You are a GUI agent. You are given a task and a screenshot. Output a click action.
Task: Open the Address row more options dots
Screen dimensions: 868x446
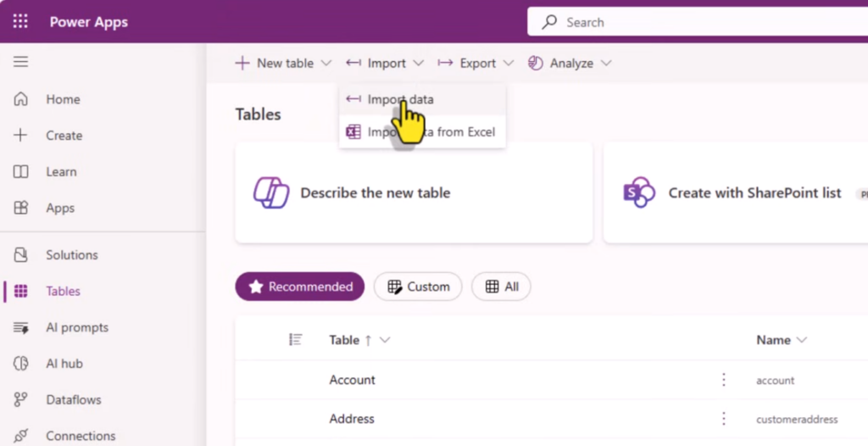click(x=724, y=419)
